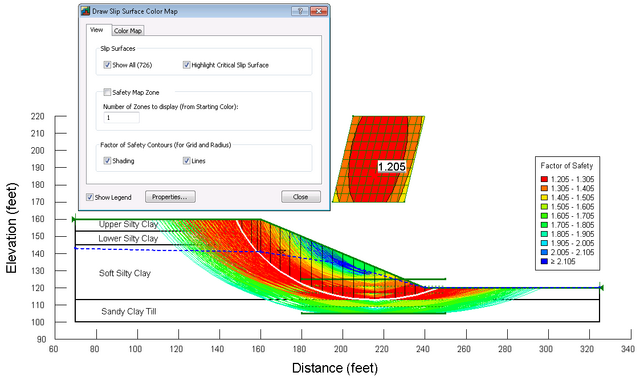This screenshot has height=380, width=640.
Task: Click the Sandy Clay Till layer label
Action: tap(129, 311)
